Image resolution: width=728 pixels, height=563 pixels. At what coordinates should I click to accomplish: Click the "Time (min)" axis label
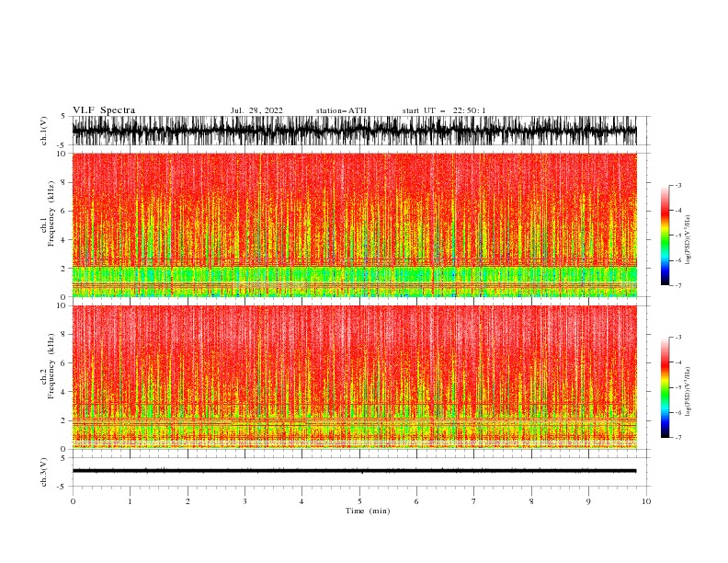tap(368, 511)
